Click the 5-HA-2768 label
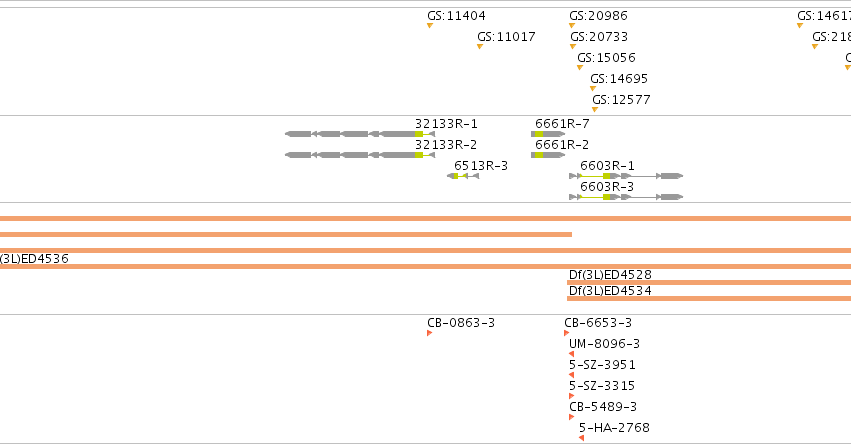This screenshot has height=444, width=851. (614, 428)
